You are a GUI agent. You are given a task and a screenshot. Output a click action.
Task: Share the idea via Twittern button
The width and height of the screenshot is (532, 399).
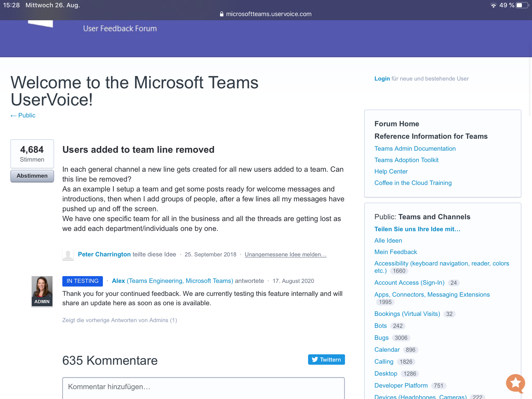pos(326,359)
